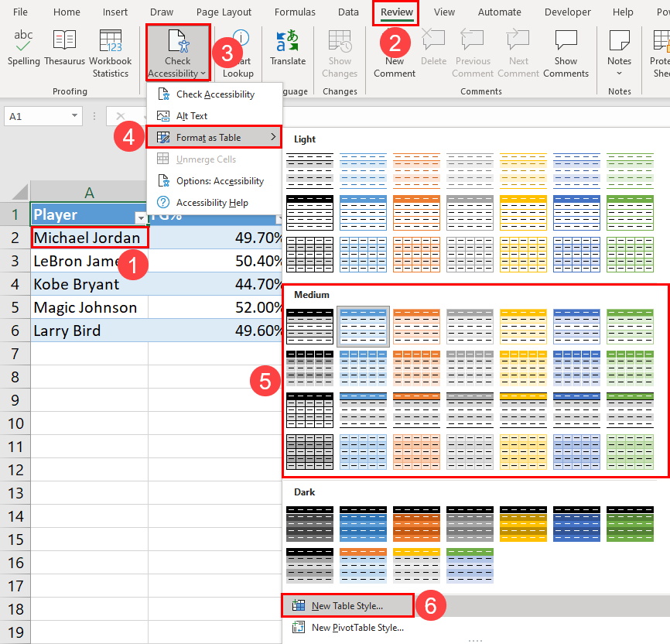Screen dimensions: 670x644
Task: Expand Format as Table submenu
Action: tap(214, 137)
